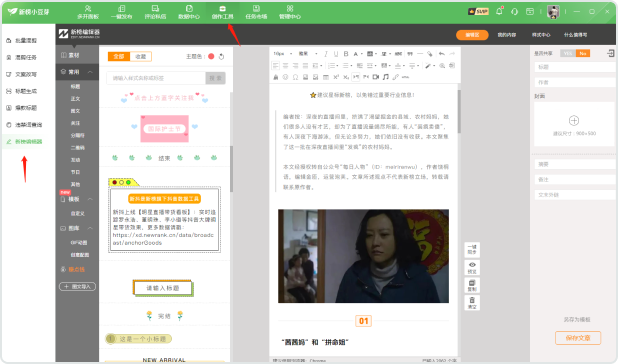The width and height of the screenshot is (618, 364).
Task: Apply subscript formatting with the X₂ icon
Action: (346, 77)
